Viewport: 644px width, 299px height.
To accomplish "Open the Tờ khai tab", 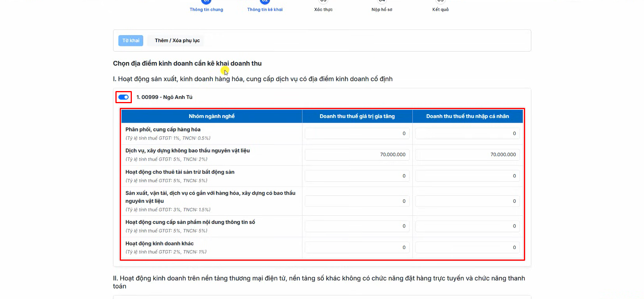I will 131,41.
